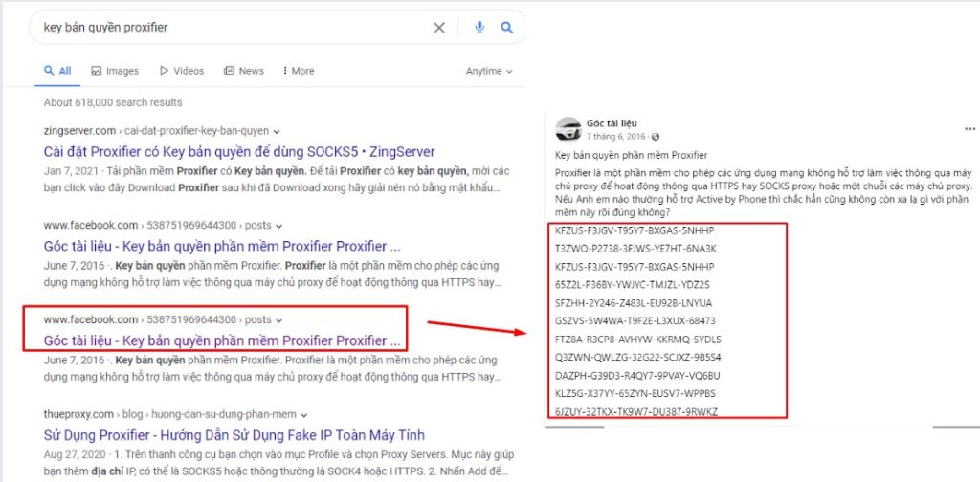Click the Góc tài liệu page name
This screenshot has width=980, height=482.
click(x=612, y=124)
